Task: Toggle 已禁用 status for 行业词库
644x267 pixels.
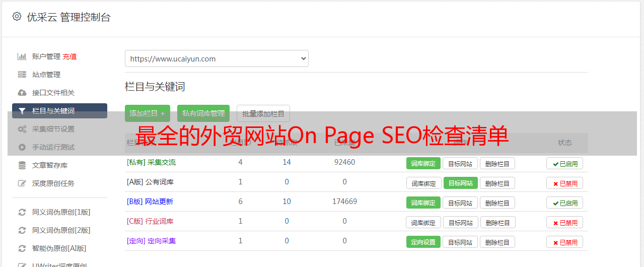Action: pyautogui.click(x=565, y=222)
